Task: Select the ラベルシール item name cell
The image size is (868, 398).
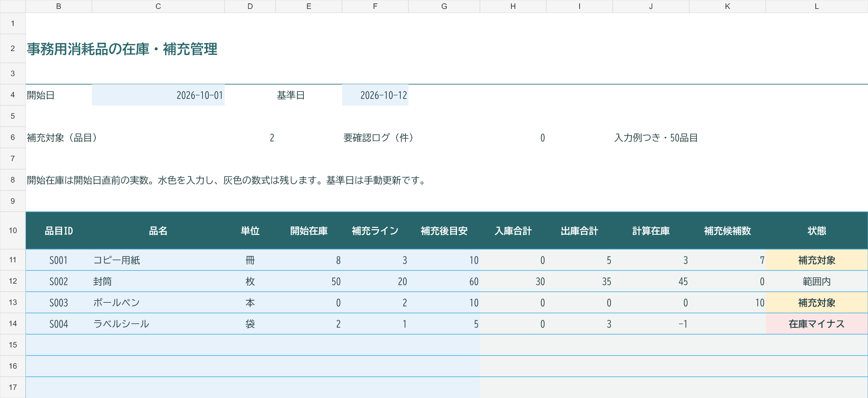Action: coord(158,324)
